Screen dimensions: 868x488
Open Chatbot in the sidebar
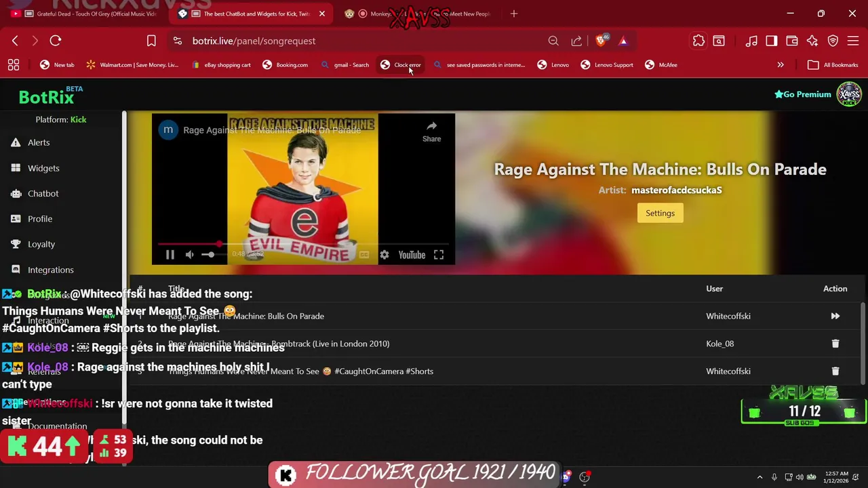[43, 194]
